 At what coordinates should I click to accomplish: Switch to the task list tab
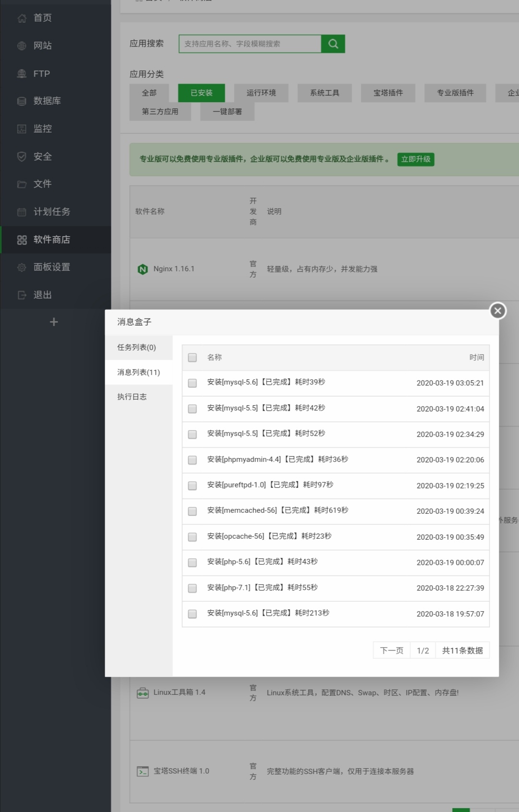coord(137,347)
